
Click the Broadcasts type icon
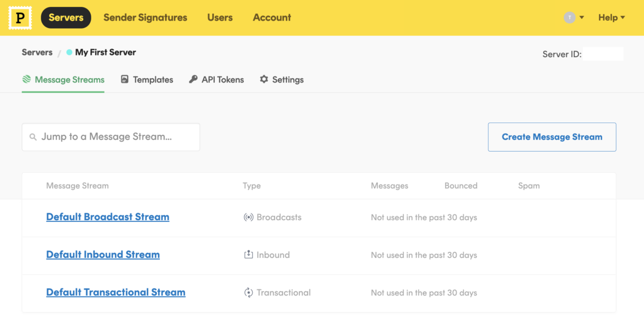(248, 217)
